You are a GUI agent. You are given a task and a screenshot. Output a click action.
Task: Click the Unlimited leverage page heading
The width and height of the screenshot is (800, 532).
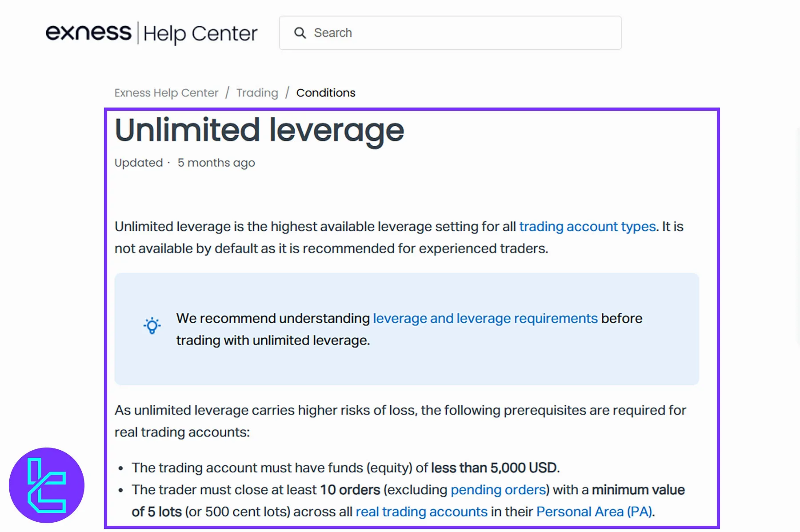click(x=259, y=130)
